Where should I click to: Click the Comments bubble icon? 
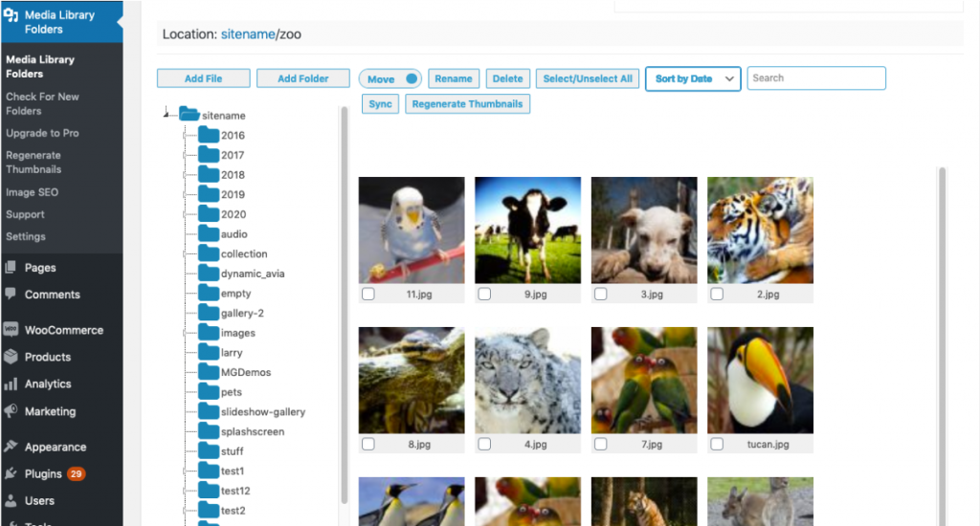tap(10, 294)
